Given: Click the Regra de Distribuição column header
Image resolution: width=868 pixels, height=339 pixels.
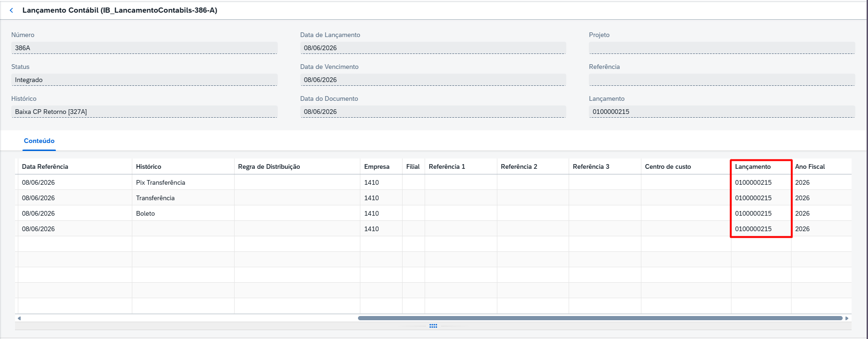Looking at the screenshot, I should pyautogui.click(x=297, y=166).
